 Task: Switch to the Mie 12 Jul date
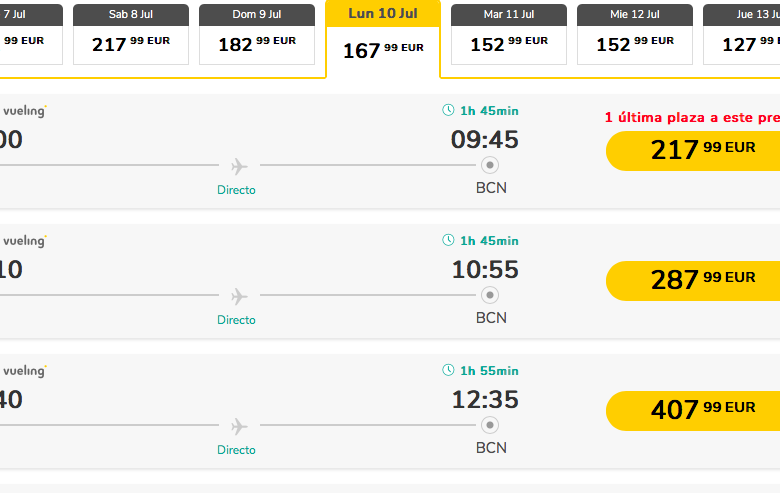pos(635,34)
